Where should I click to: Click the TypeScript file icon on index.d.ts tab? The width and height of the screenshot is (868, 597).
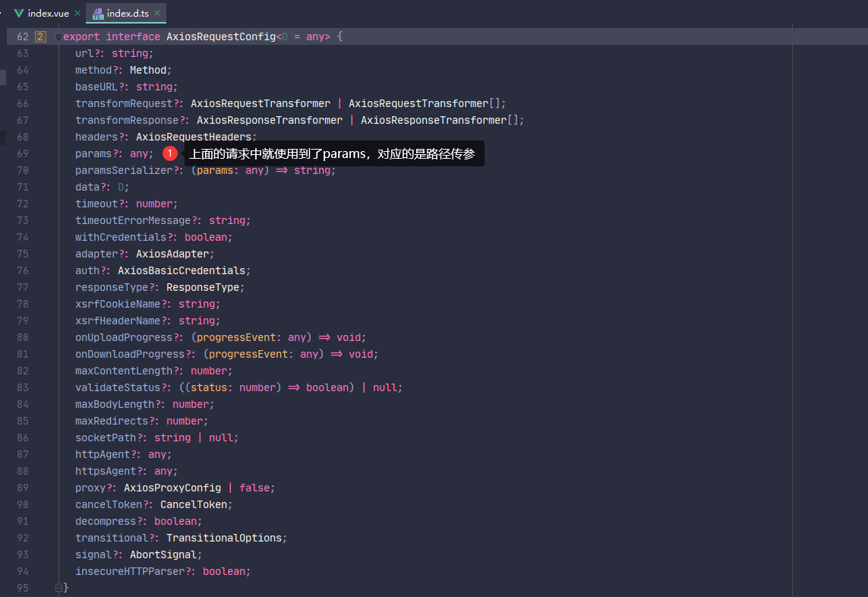pos(98,13)
